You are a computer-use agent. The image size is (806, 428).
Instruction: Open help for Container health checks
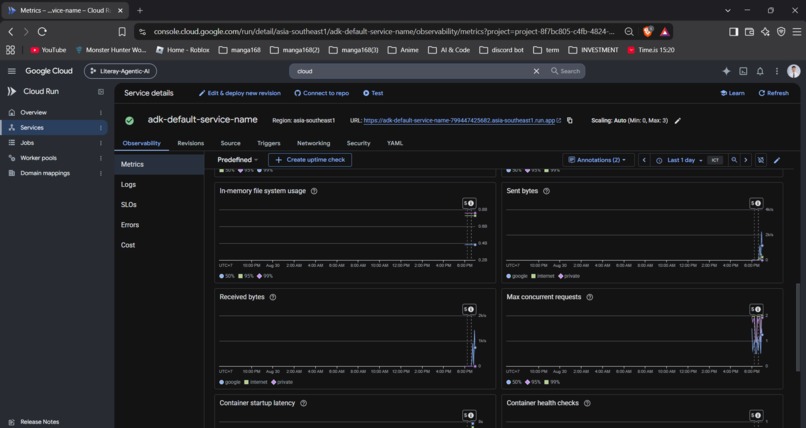[x=587, y=403]
